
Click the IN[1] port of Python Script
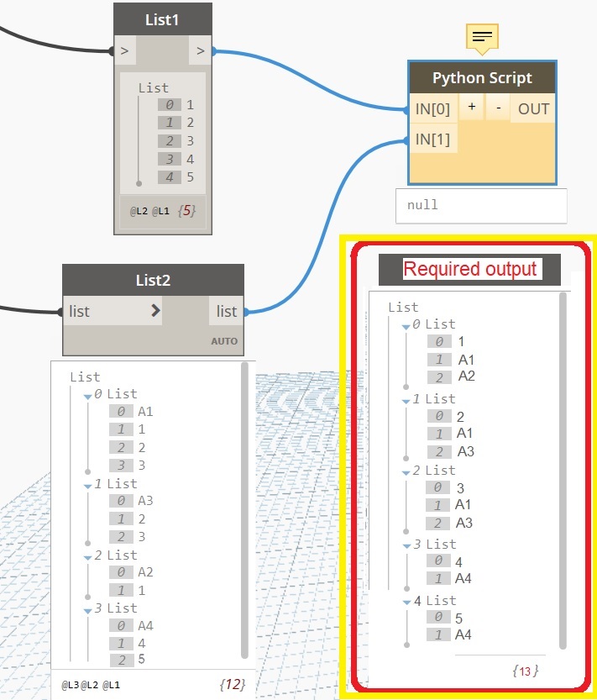point(432,139)
